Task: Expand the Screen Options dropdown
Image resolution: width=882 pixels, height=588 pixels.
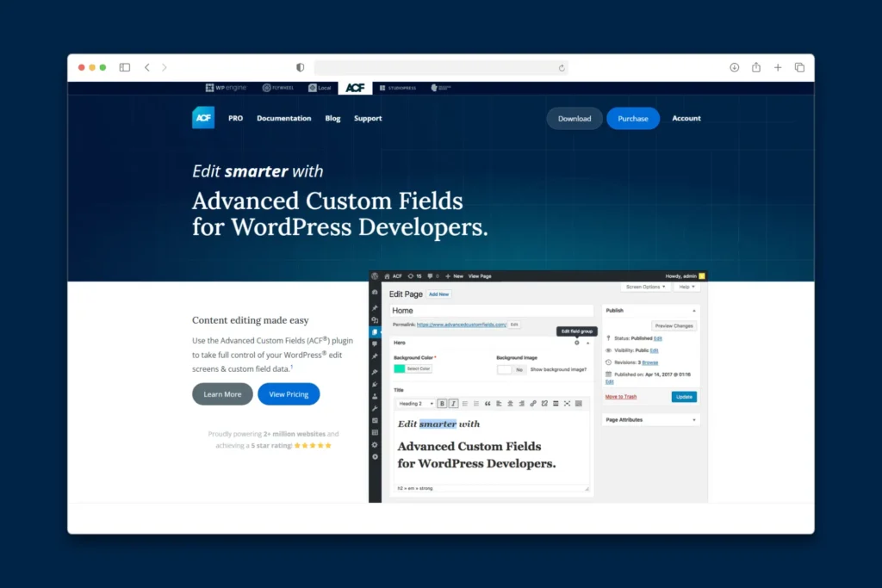Action: (646, 287)
